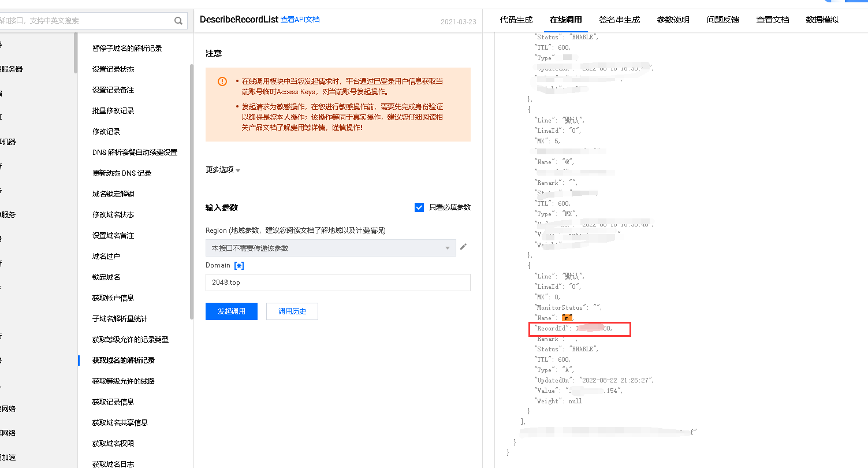Open the 问题反馈 tab
The height and width of the screenshot is (468, 868).
pyautogui.click(x=723, y=20)
